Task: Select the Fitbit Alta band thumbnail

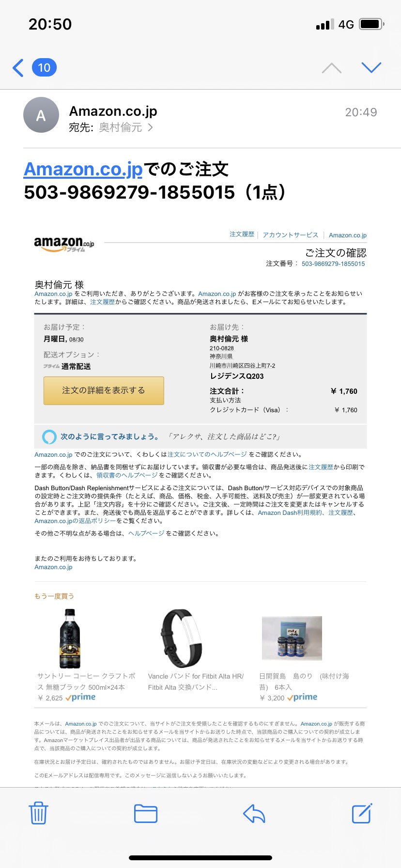Action: 181,638
